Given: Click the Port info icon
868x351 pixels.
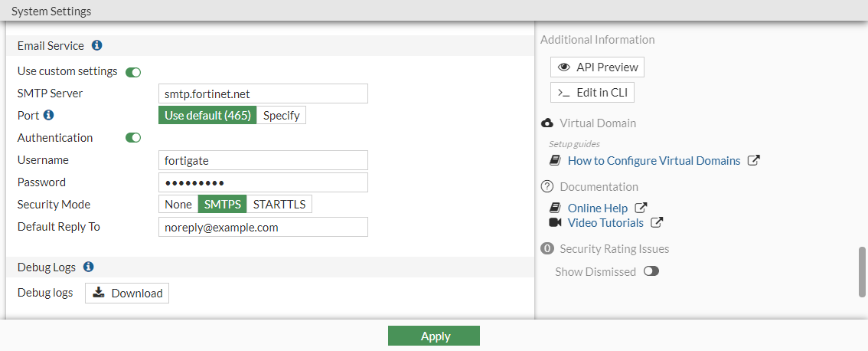Looking at the screenshot, I should [x=48, y=116].
